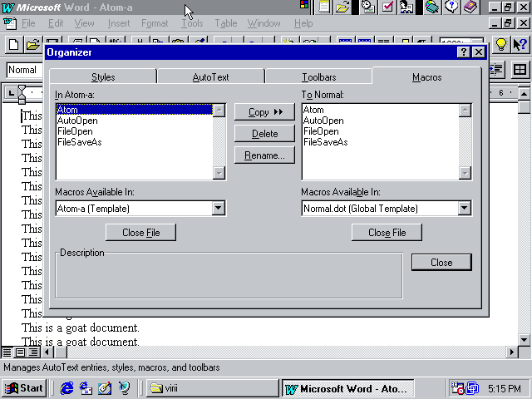The image size is (532, 399).
Task: Click the Microsoft Word taskbar button
Action: (348, 388)
